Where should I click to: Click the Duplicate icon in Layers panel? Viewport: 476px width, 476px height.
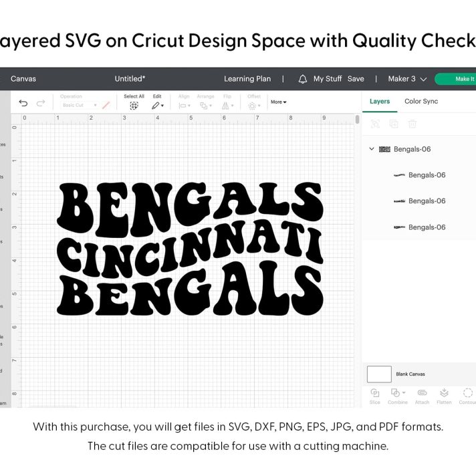pos(394,124)
